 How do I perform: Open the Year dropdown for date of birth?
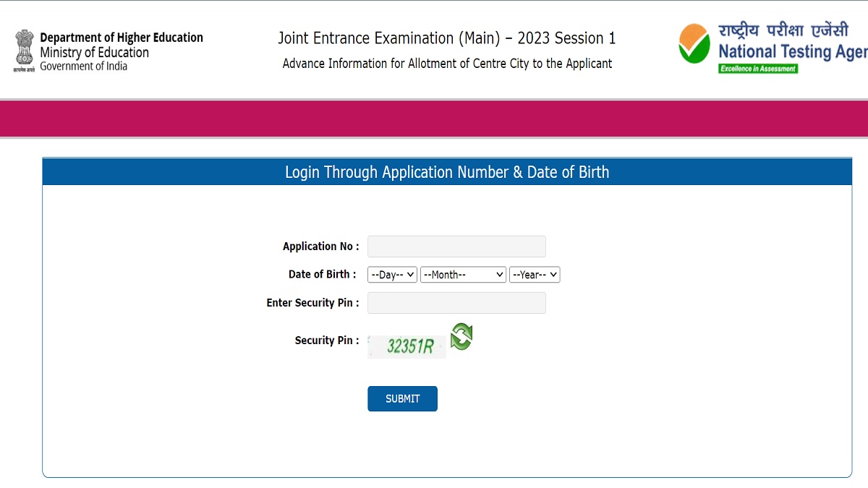(535, 275)
